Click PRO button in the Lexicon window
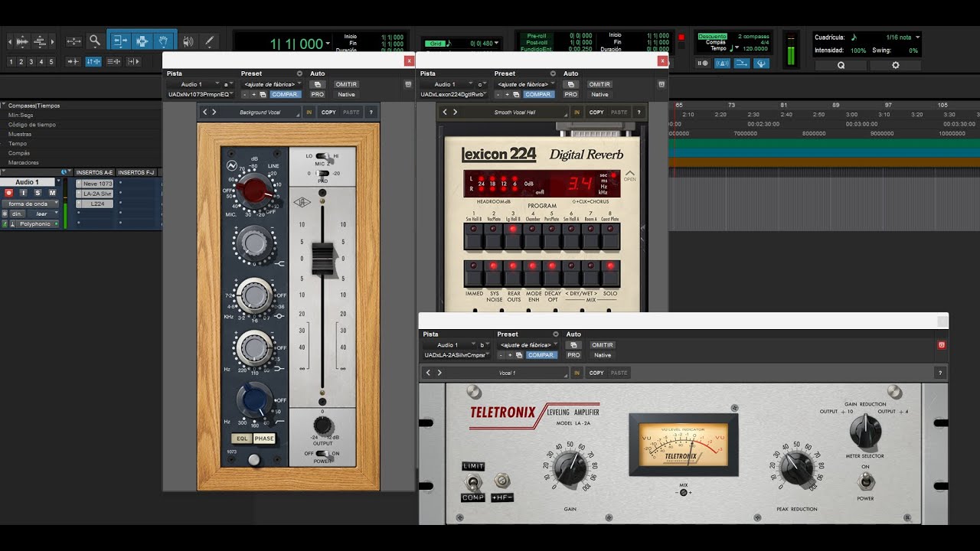 570,94
